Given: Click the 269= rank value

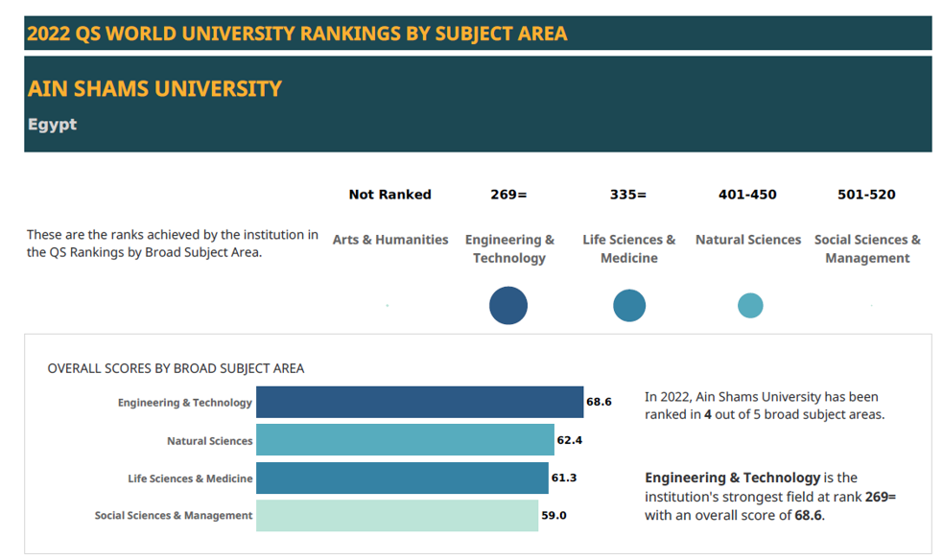Looking at the screenshot, I should tap(508, 195).
